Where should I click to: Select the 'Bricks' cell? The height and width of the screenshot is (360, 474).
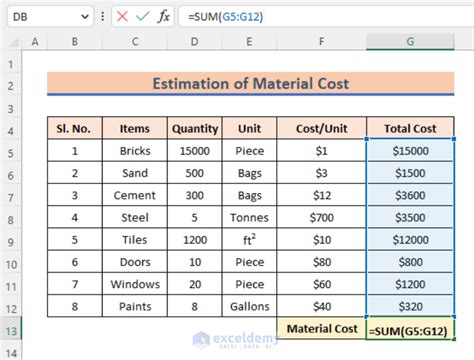(x=135, y=151)
